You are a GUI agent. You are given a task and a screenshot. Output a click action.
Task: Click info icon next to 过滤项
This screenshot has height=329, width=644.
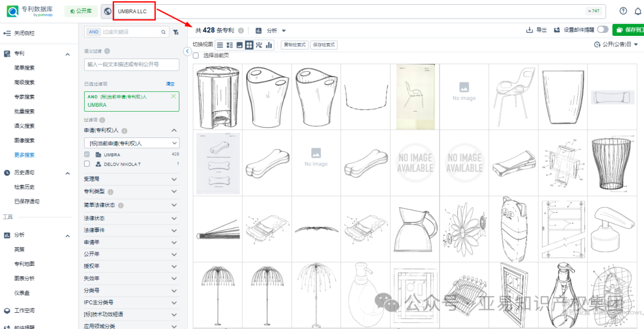pyautogui.click(x=101, y=120)
